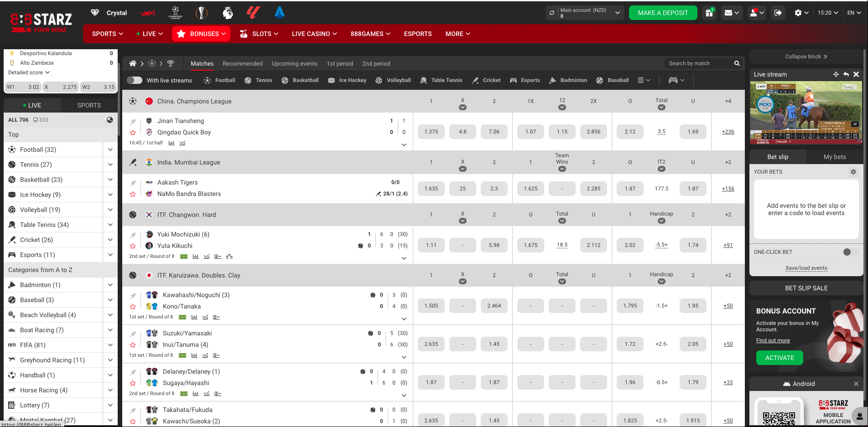Viewport: 868px width, 427px height.
Task: Expand the Table Tennis (34) category
Action: [x=110, y=225]
